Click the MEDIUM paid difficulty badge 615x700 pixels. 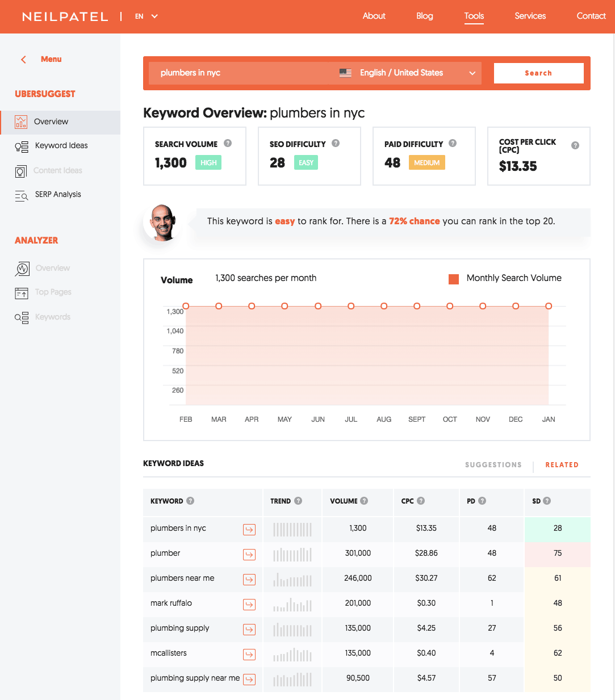pyautogui.click(x=427, y=163)
